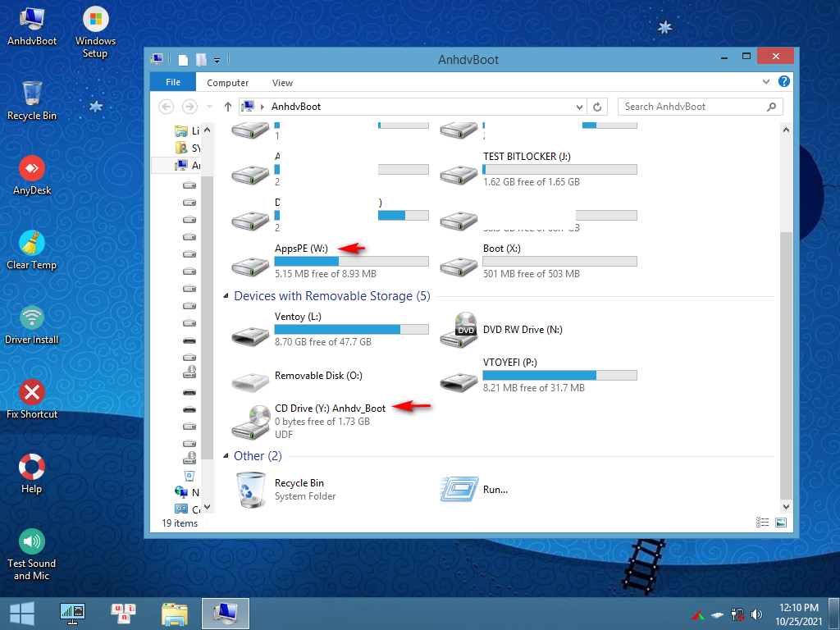Click the Properties quick access toolbar icon

point(183,60)
